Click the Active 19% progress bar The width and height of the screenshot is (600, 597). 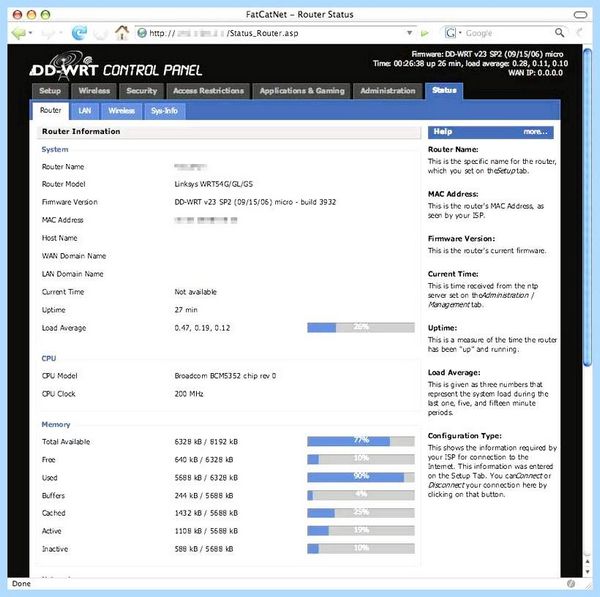pos(360,530)
